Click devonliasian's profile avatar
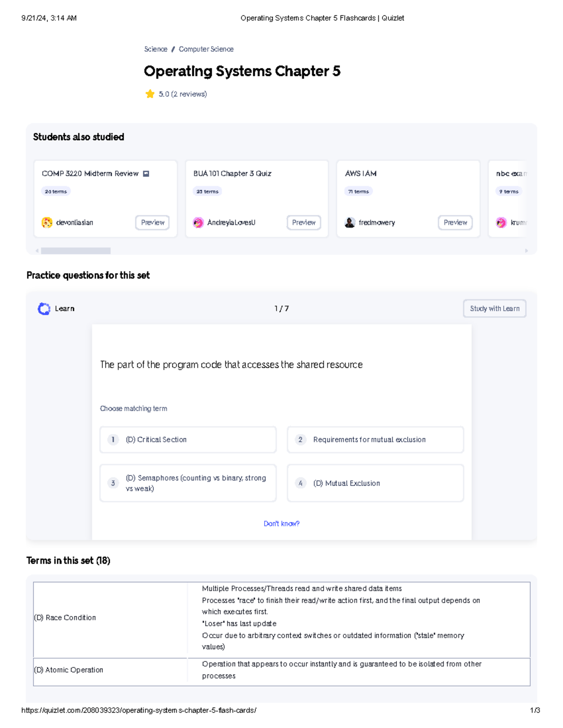This screenshot has width=563, height=728. 47,223
